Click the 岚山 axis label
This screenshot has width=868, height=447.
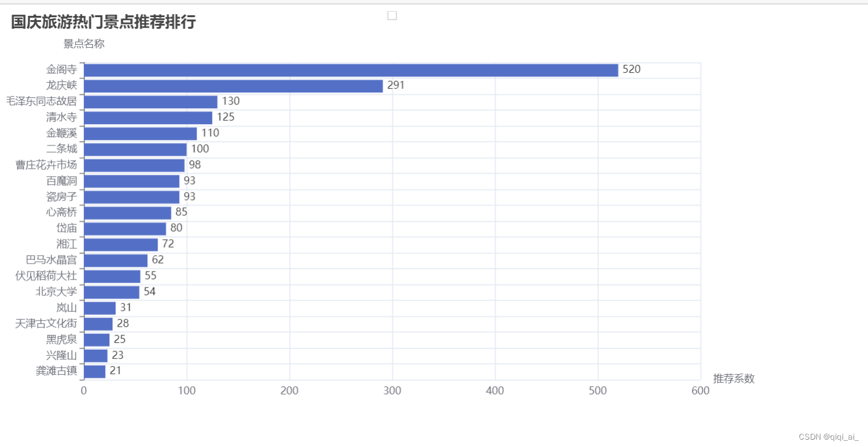(67, 308)
